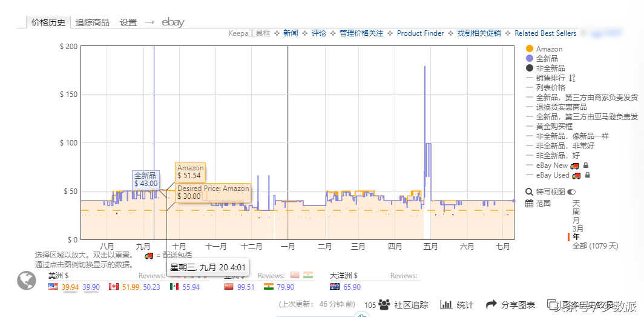Click 分享图表 share chart button

518,305
